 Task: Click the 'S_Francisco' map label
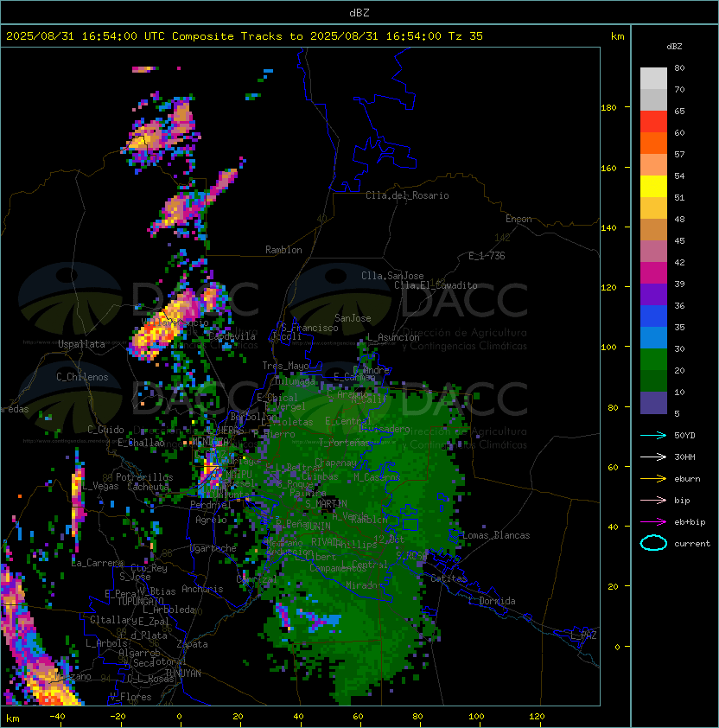coord(309,328)
